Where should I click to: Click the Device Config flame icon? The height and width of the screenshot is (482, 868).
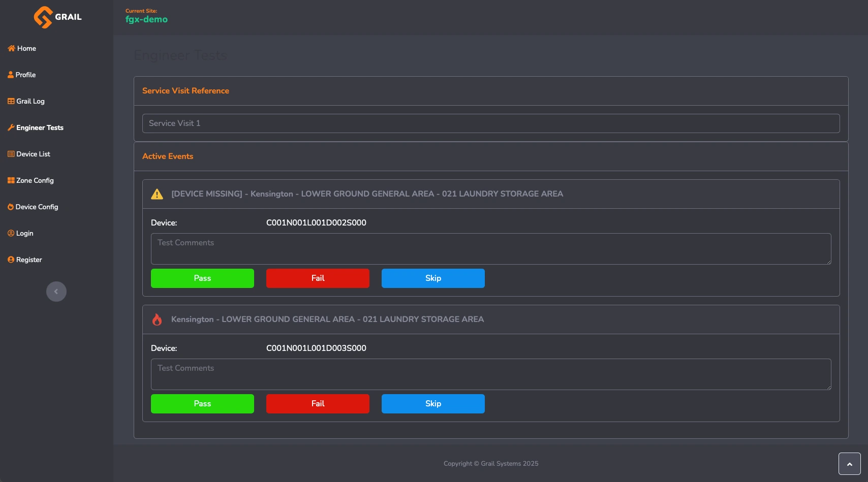tap(11, 207)
